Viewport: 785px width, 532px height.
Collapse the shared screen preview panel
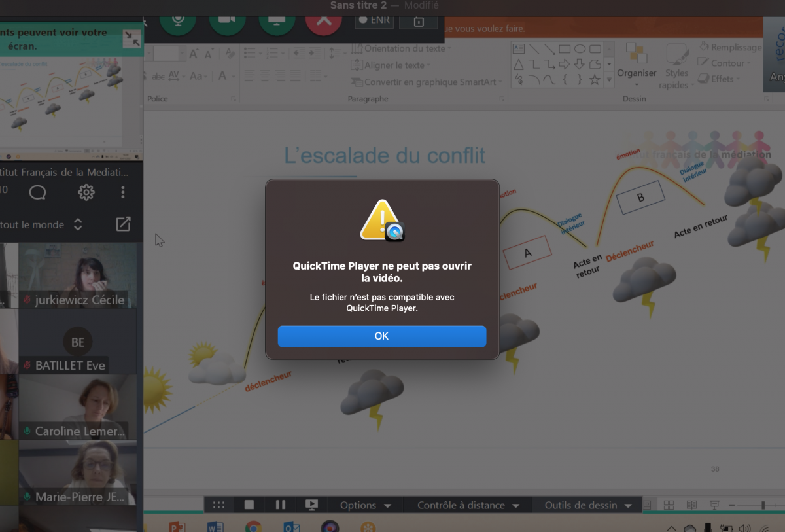pyautogui.click(x=131, y=39)
